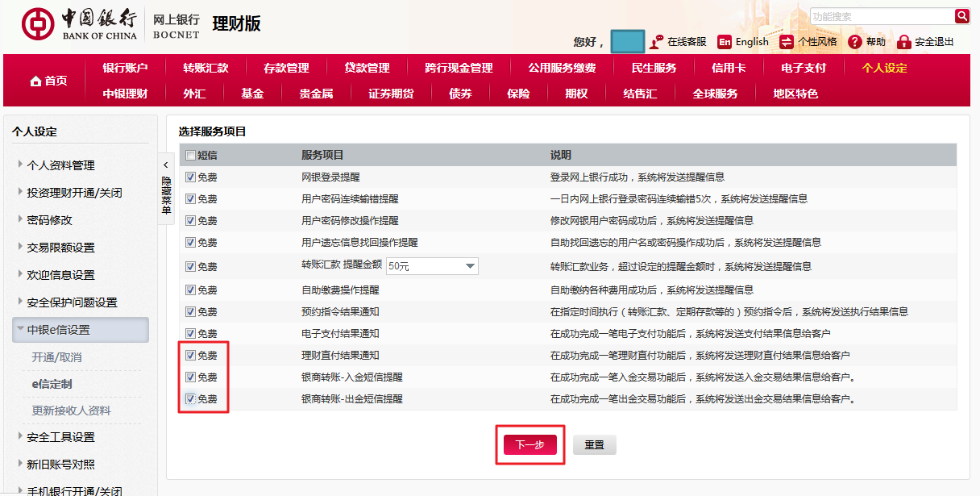Uncheck 自助缴费操作提醒 checkbox
980x496 pixels.
point(190,290)
